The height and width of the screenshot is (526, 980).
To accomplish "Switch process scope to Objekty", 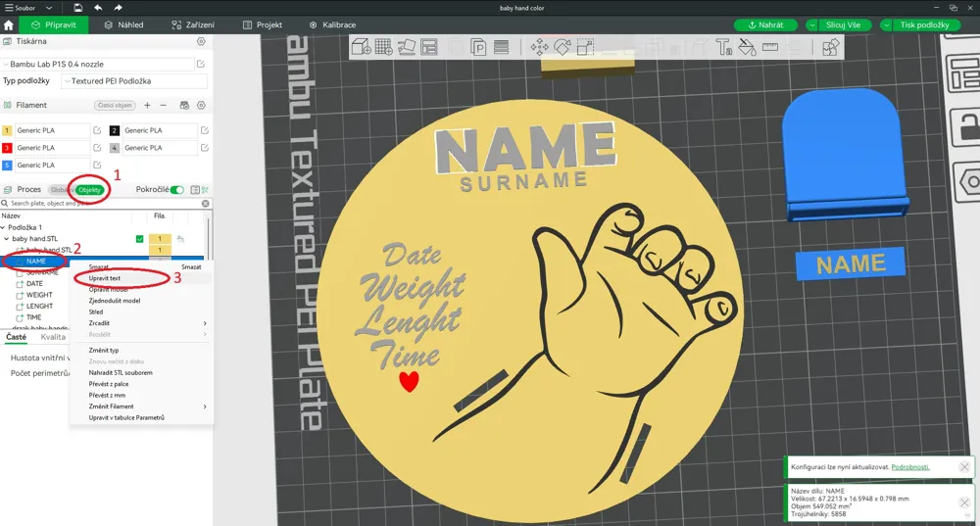I will (90, 190).
